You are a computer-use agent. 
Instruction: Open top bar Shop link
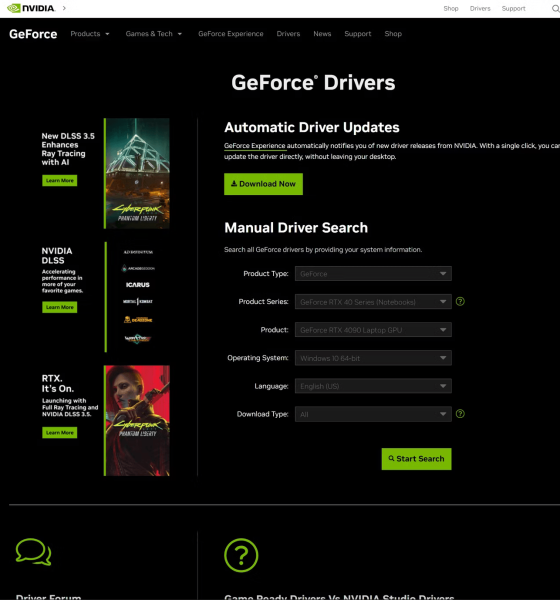(451, 8)
